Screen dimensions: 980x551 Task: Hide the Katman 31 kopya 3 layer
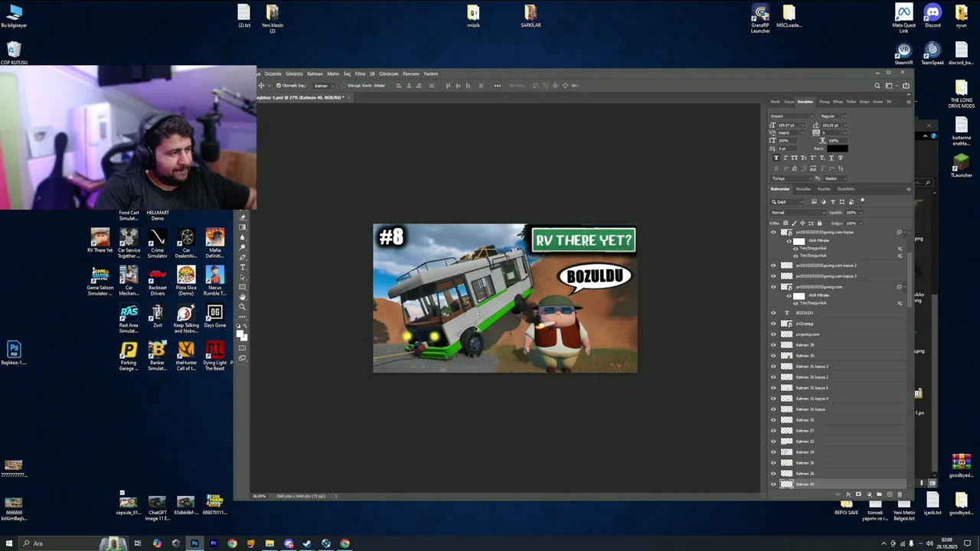[773, 367]
